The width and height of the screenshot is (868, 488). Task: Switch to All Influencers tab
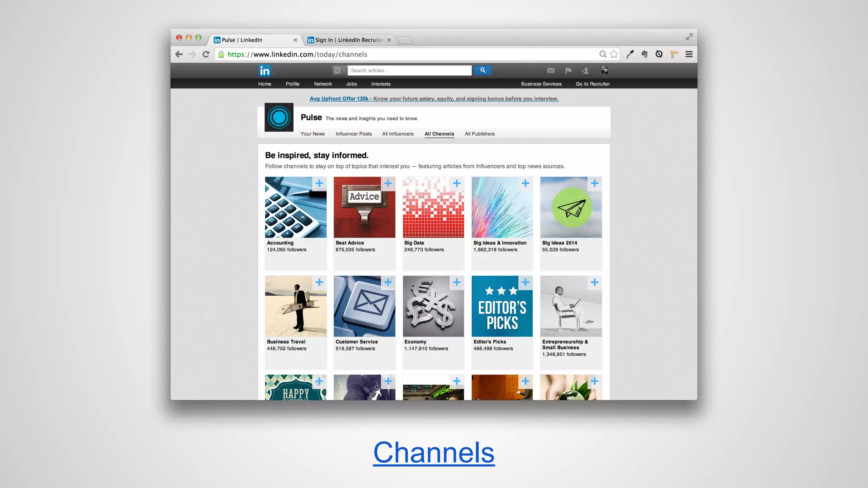click(x=398, y=134)
